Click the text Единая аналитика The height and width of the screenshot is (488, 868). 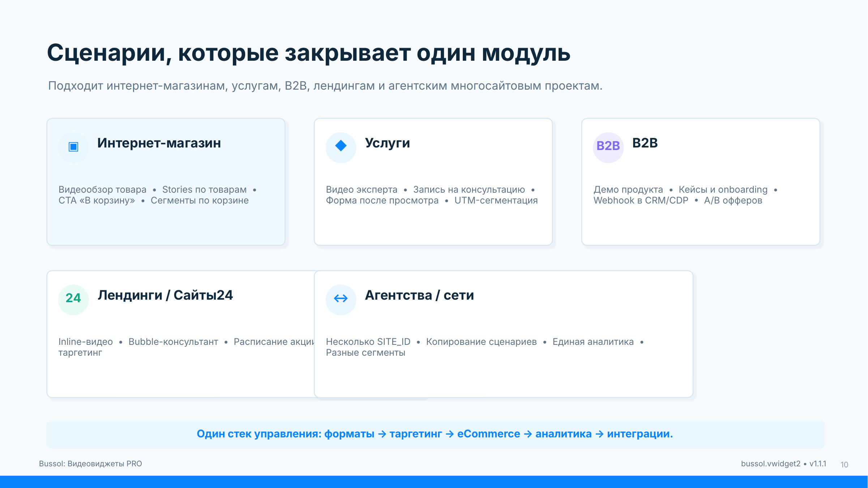click(593, 342)
